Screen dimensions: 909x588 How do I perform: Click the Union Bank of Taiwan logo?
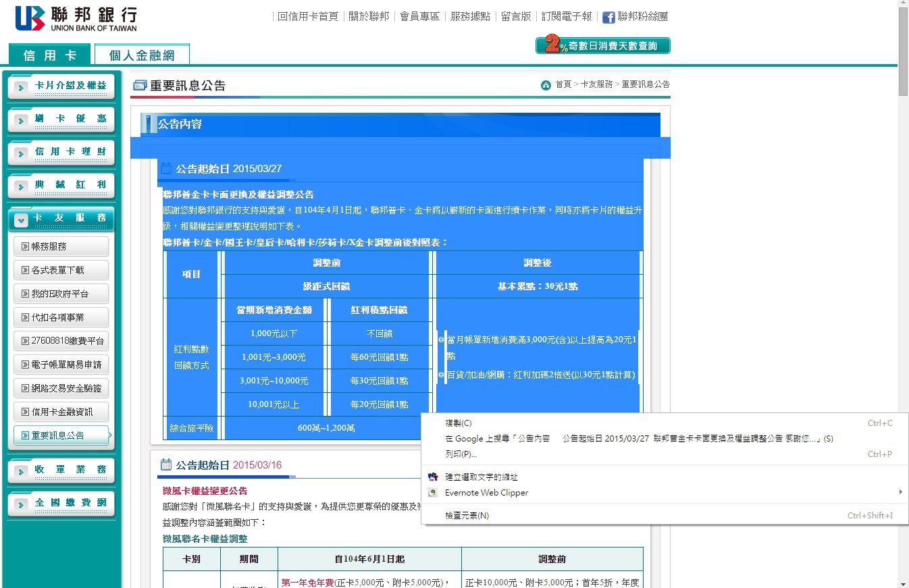click(76, 19)
